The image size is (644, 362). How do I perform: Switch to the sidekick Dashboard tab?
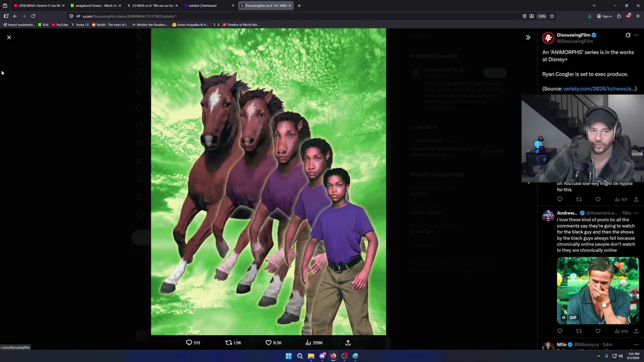click(x=209, y=6)
